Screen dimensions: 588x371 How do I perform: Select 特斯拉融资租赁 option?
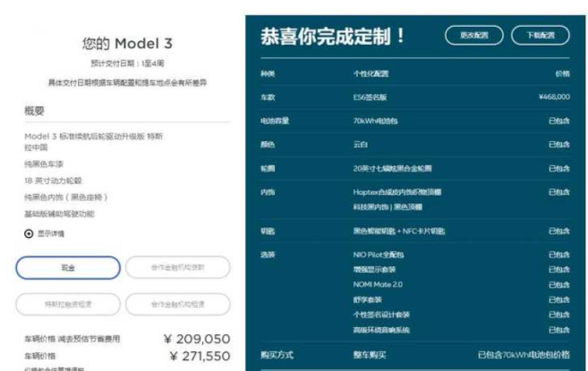(67, 304)
